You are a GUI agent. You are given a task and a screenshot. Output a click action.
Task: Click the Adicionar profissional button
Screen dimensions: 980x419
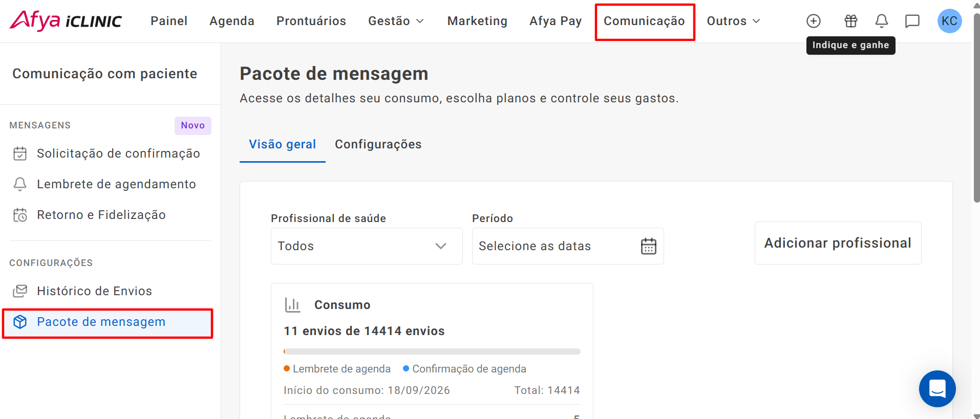coord(838,243)
